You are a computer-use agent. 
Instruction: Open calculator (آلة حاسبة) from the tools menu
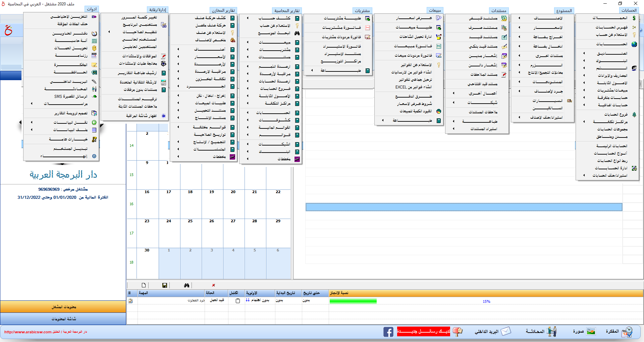coord(71,41)
